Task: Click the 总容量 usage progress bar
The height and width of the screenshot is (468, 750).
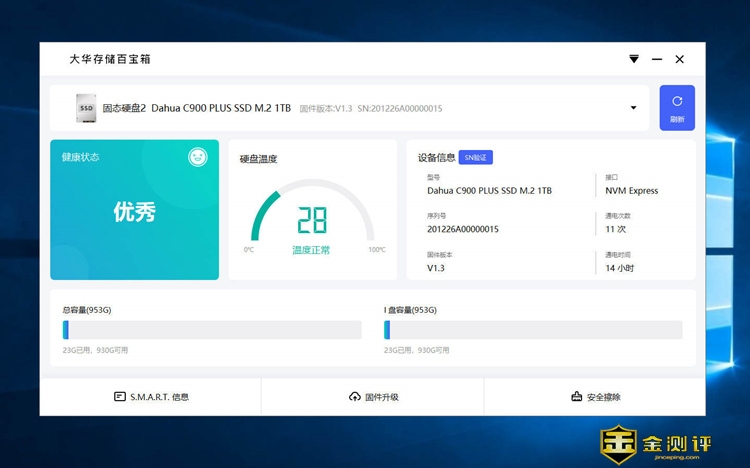Action: pyautogui.click(x=211, y=330)
